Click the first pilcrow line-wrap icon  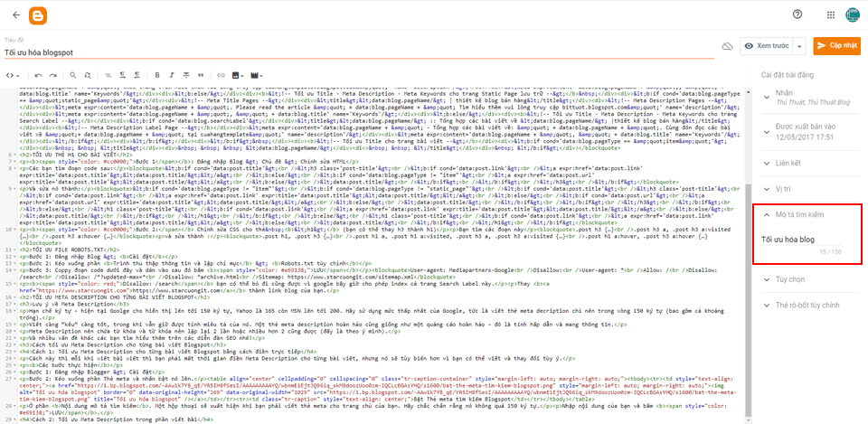122,75
